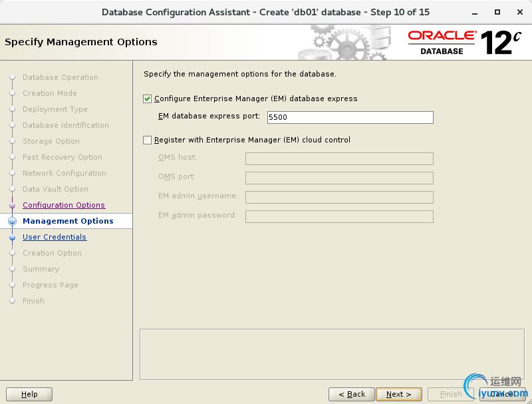Go back with the Back button
The height and width of the screenshot is (404, 532).
pos(352,394)
